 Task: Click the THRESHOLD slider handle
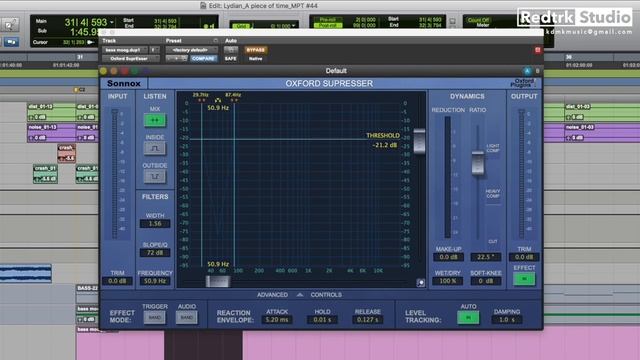[419, 141]
